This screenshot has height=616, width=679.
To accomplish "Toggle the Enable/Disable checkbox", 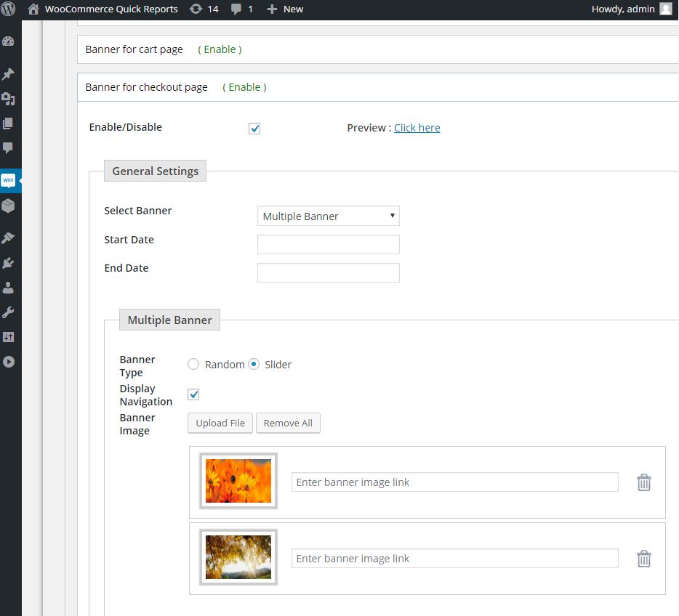I will pyautogui.click(x=254, y=129).
